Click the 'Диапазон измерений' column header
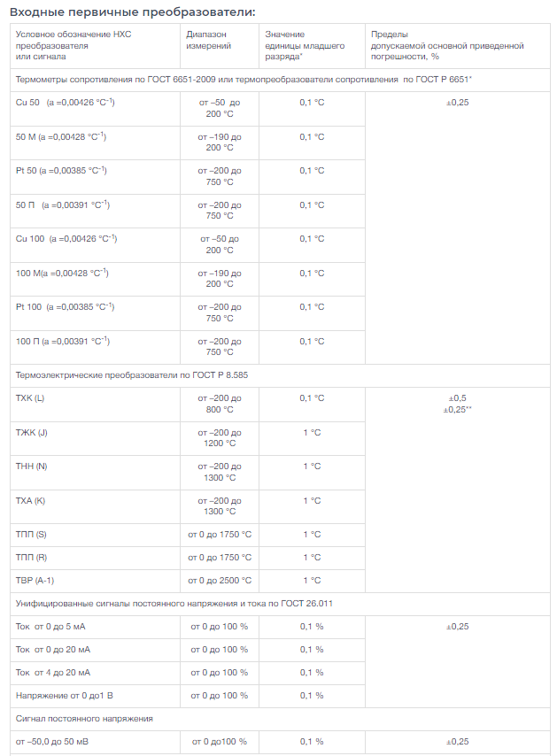This screenshot has height=756, width=557. [x=220, y=46]
